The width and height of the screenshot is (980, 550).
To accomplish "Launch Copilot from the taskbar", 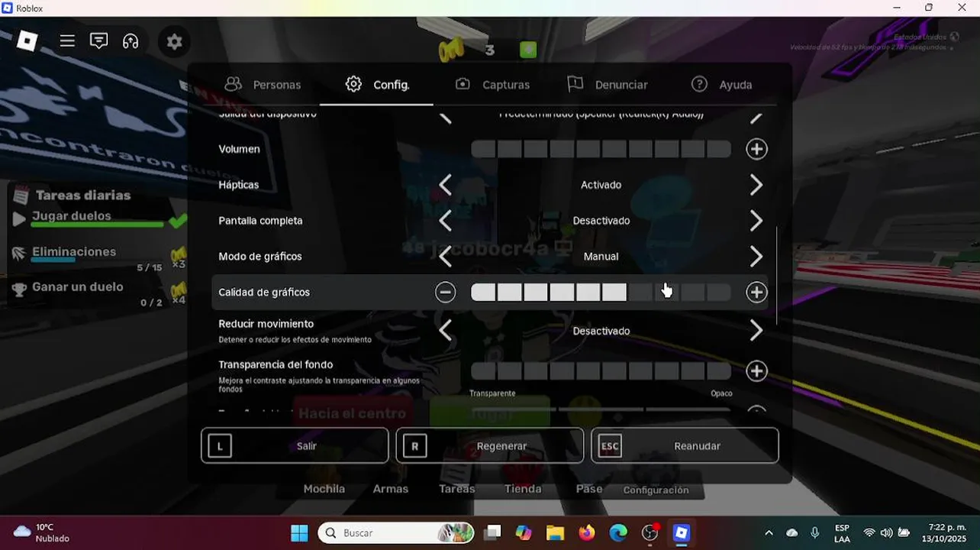I will click(x=524, y=532).
